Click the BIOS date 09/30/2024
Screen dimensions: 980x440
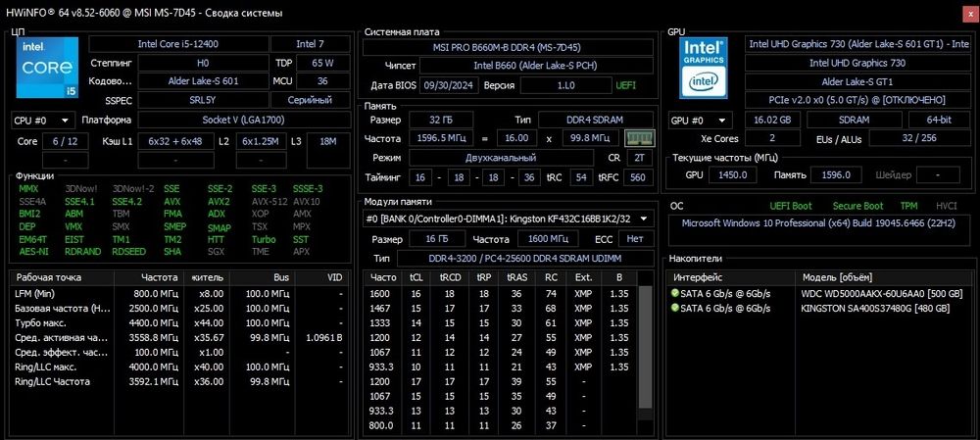coord(449,85)
